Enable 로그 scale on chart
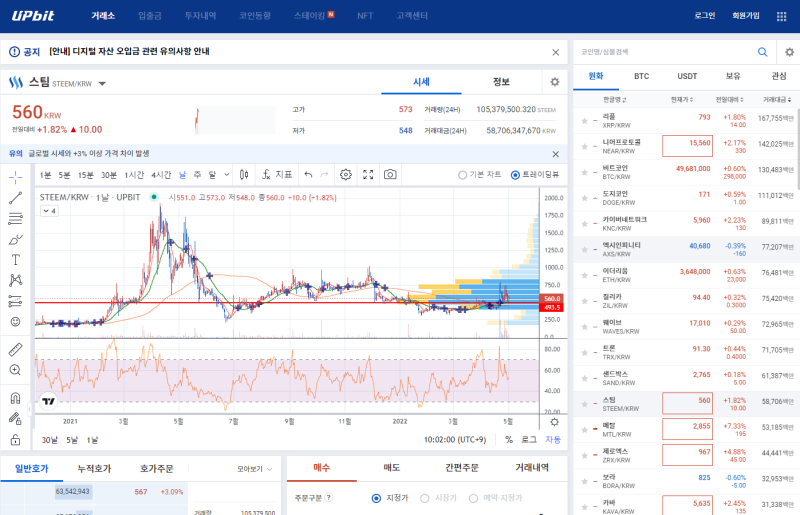 point(529,439)
